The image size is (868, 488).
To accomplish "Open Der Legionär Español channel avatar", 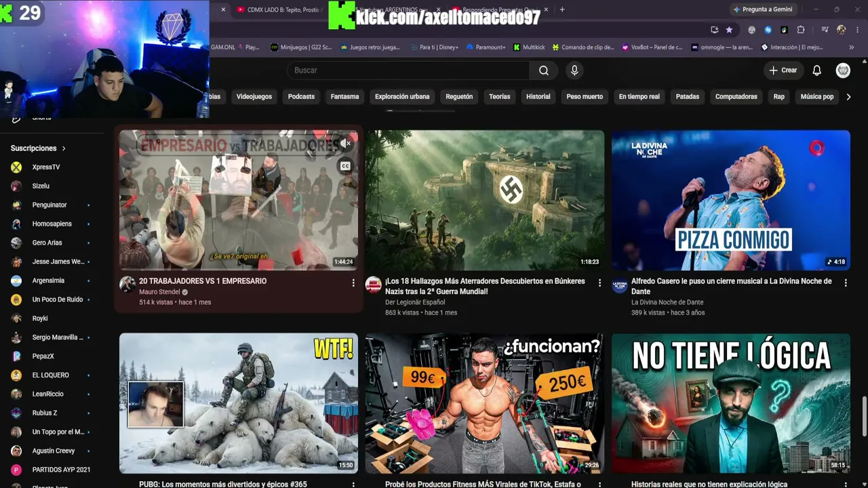I will click(x=374, y=285).
